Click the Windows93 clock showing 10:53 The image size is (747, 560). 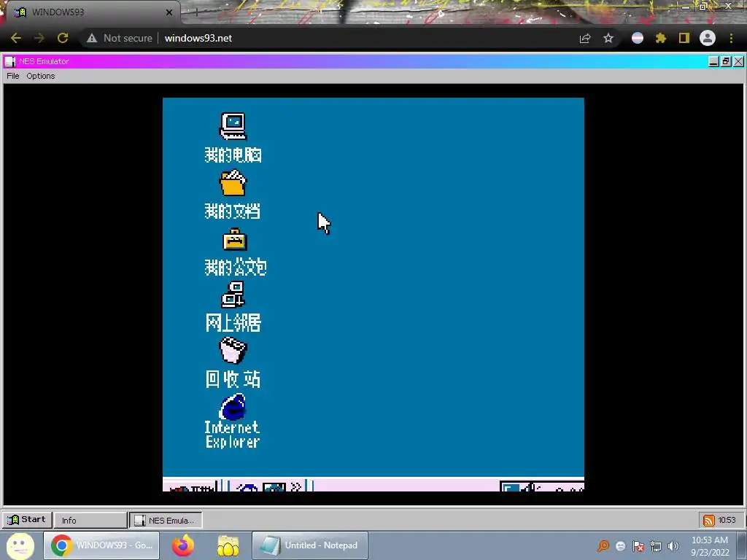pyautogui.click(x=727, y=520)
